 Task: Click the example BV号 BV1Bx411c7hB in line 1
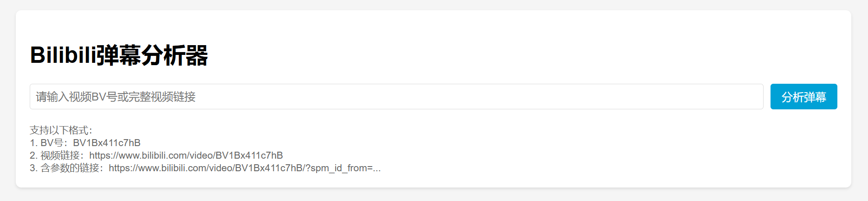[107, 143]
